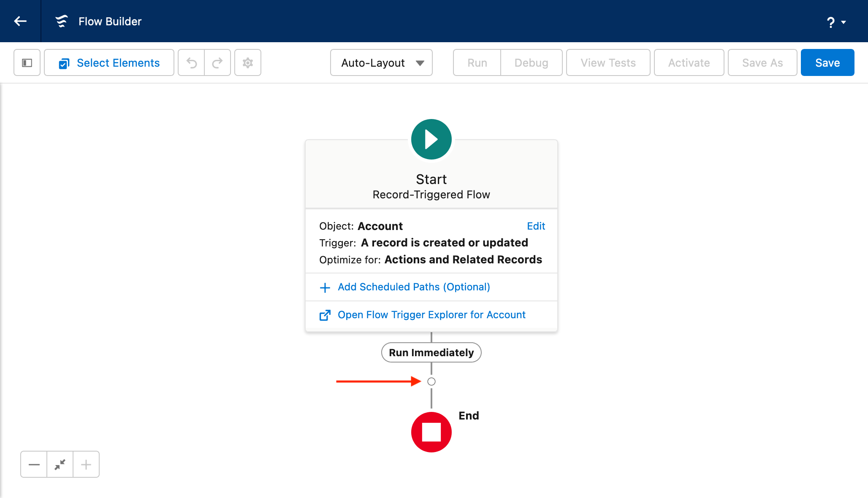Click the zoom out minus icon
868x498 pixels.
pos(34,465)
